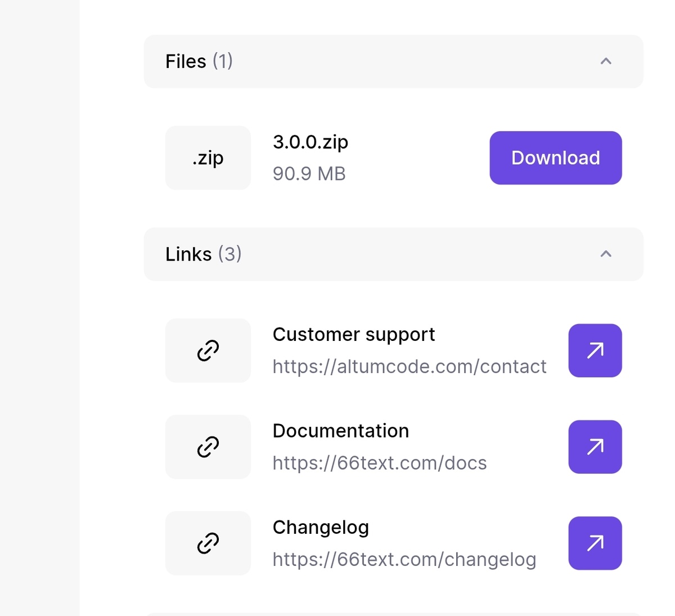Image resolution: width=675 pixels, height=616 pixels.
Task: Open the 66text.com/docs URL
Action: [379, 463]
